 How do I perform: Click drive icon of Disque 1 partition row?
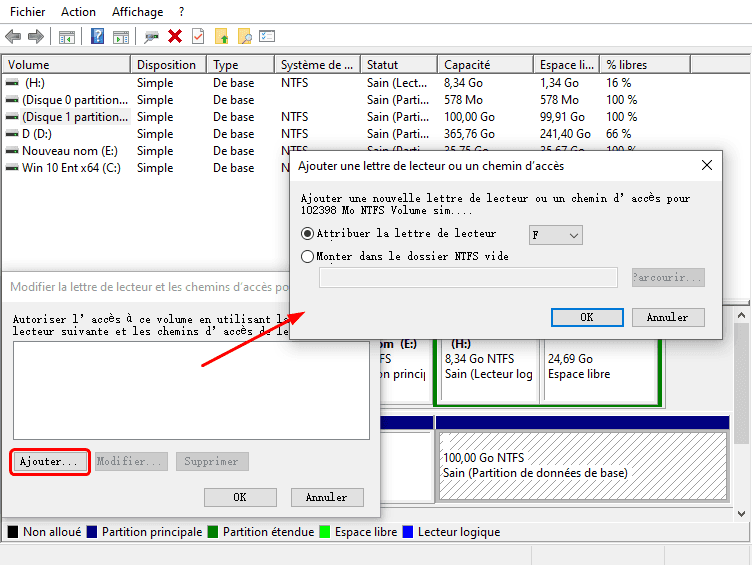point(12,117)
